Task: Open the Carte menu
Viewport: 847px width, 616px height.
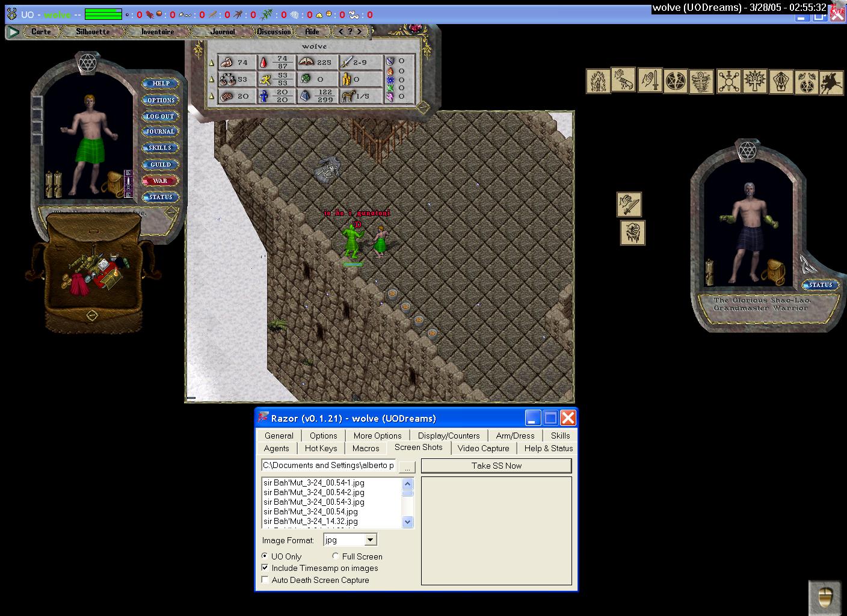Action: (x=42, y=31)
